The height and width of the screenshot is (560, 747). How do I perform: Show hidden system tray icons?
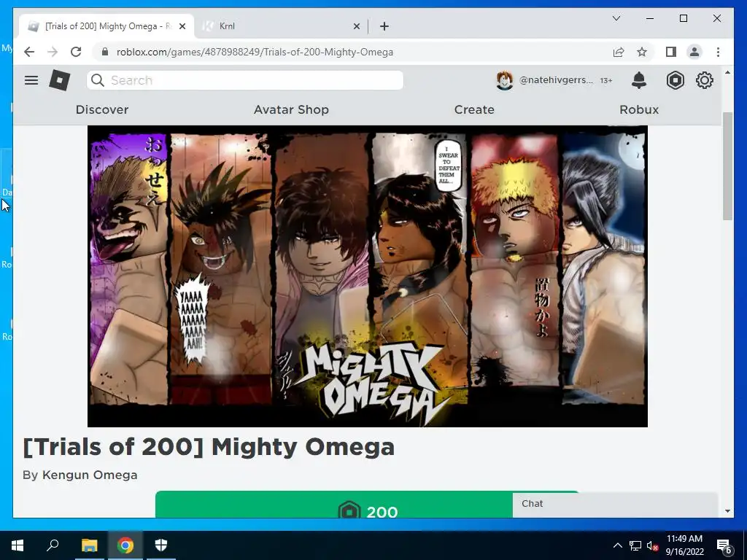click(x=617, y=545)
